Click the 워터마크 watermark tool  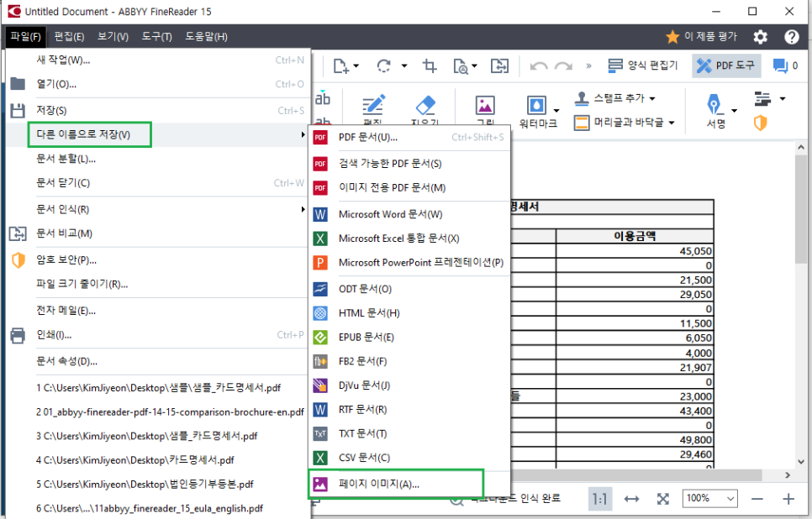pyautogui.click(x=538, y=111)
